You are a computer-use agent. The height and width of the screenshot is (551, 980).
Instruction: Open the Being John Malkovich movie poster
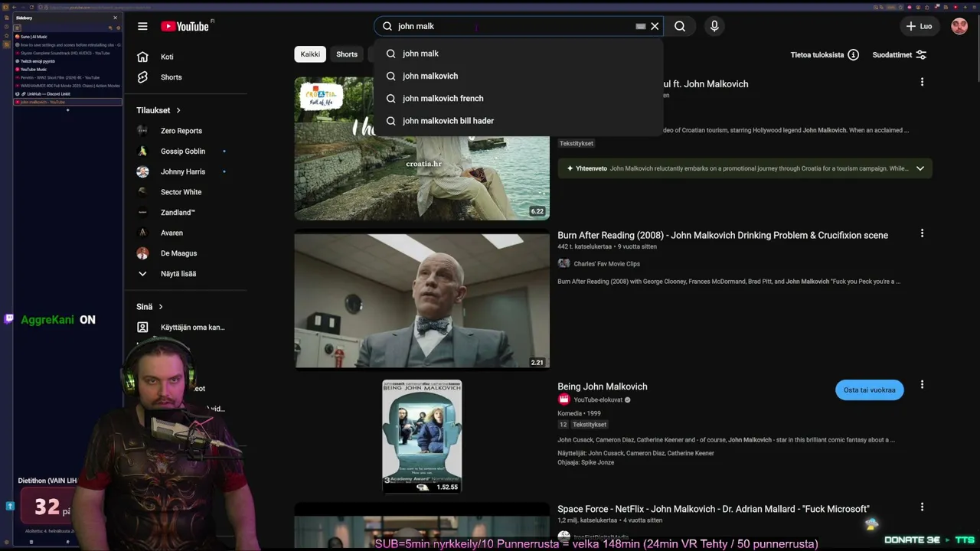[422, 436]
